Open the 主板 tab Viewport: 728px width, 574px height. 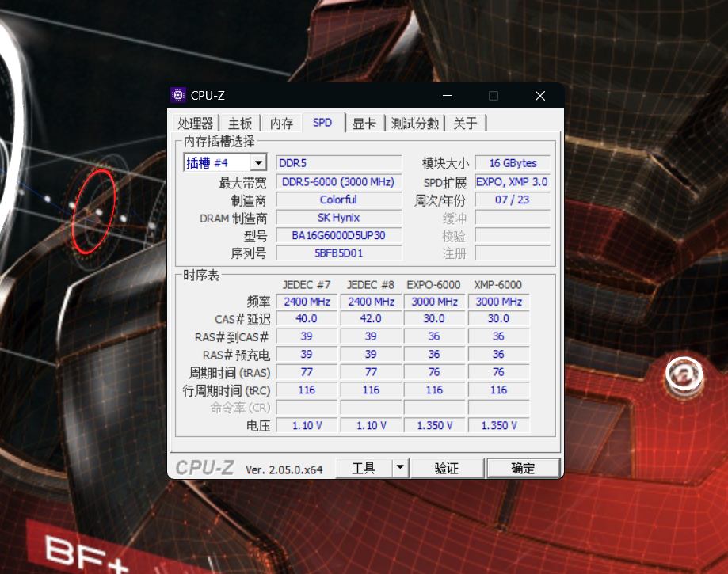pyautogui.click(x=240, y=124)
